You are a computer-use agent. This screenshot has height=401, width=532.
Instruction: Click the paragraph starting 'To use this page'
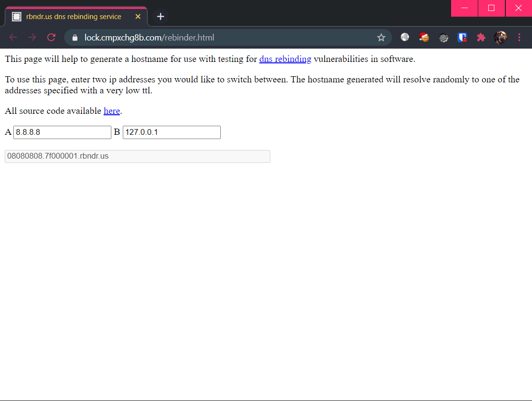pyautogui.click(x=262, y=85)
